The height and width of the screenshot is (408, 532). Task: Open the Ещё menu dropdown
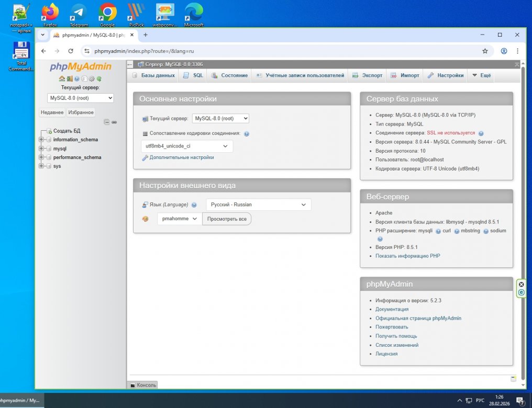click(481, 75)
